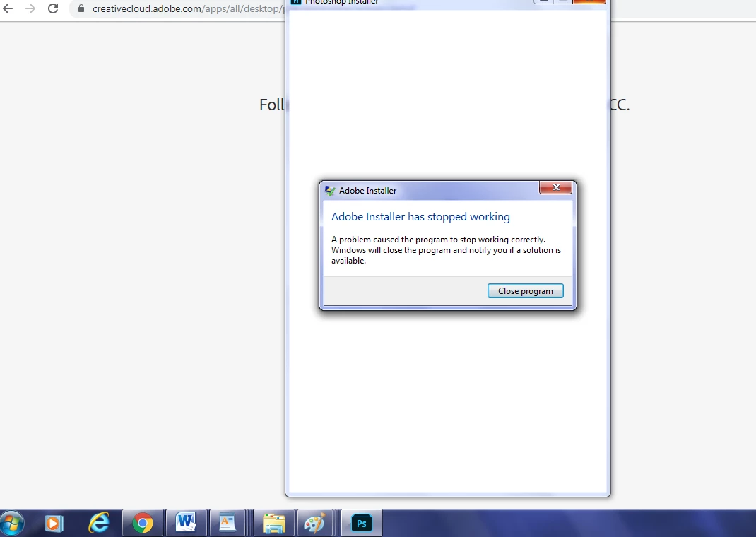The width and height of the screenshot is (756, 537).
Task: Go back in the browser
Action: (x=8, y=8)
